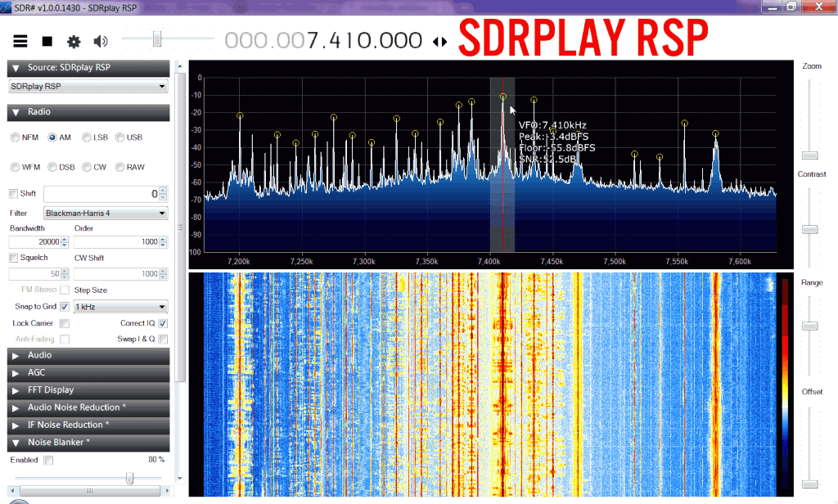Click the Shift value spinner arrows
The width and height of the screenshot is (838, 504).
164,194
